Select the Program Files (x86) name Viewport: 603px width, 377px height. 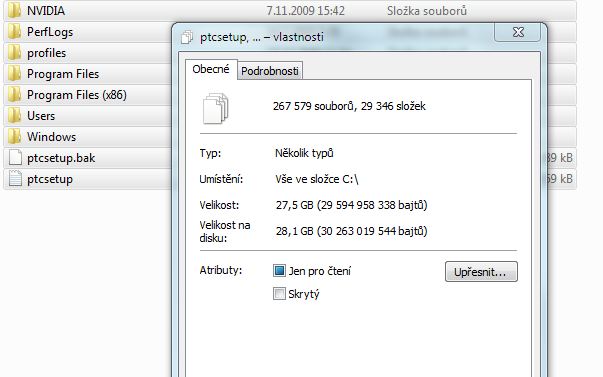coord(77,95)
